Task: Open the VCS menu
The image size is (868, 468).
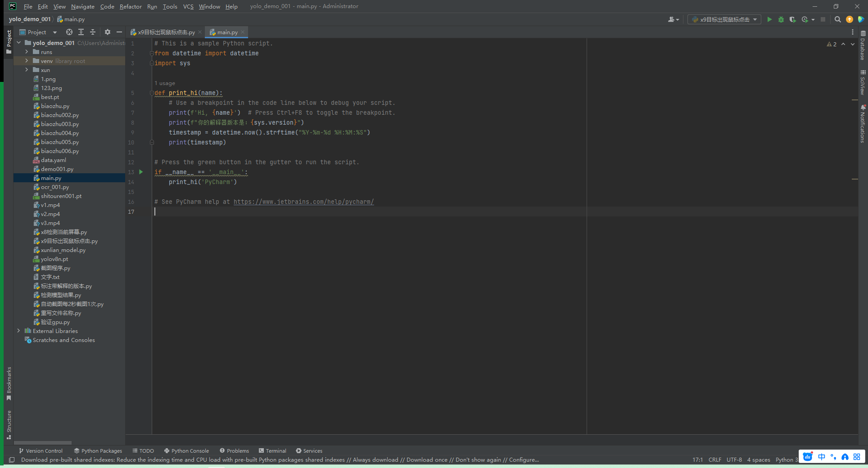Action: [x=188, y=6]
